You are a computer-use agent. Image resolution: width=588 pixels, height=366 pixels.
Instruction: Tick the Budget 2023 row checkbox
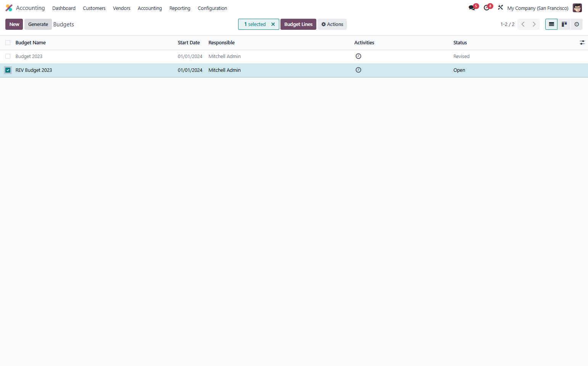tap(8, 56)
